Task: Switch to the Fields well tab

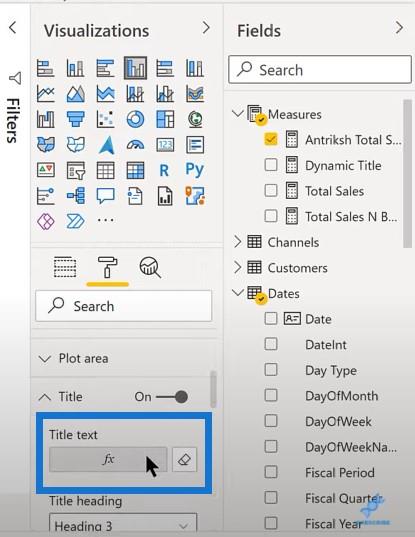Action: (65, 267)
